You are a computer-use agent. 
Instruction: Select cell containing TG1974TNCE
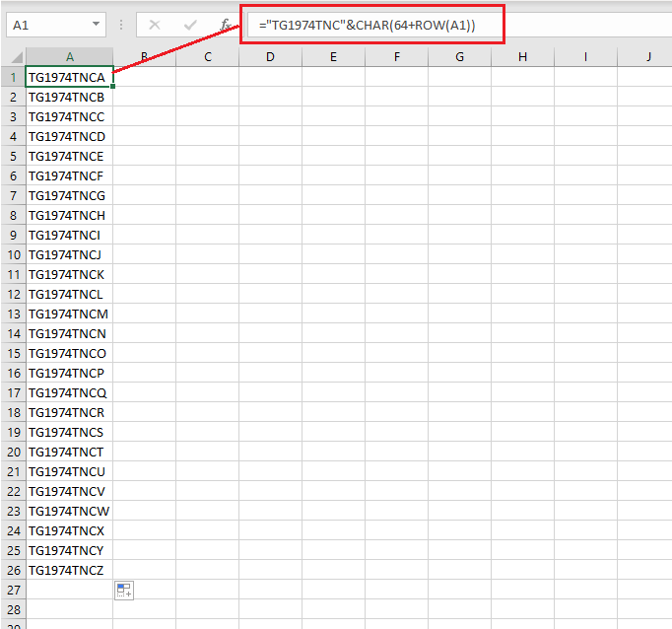pyautogui.click(x=69, y=156)
